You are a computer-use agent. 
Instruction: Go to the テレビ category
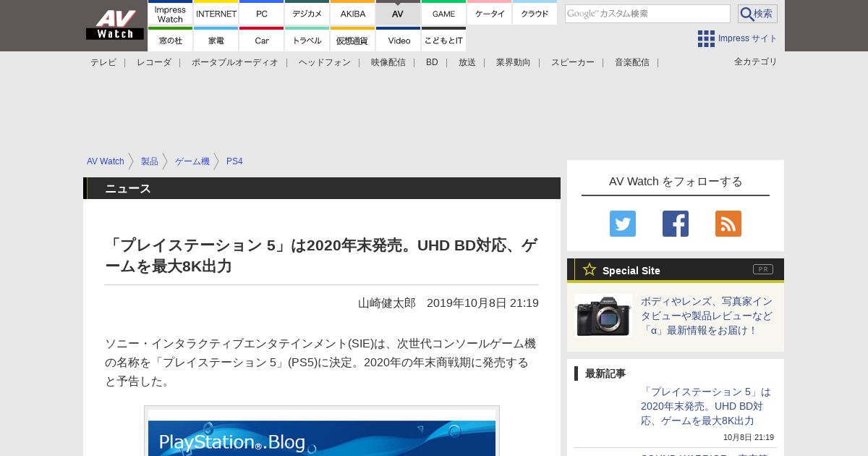click(103, 62)
